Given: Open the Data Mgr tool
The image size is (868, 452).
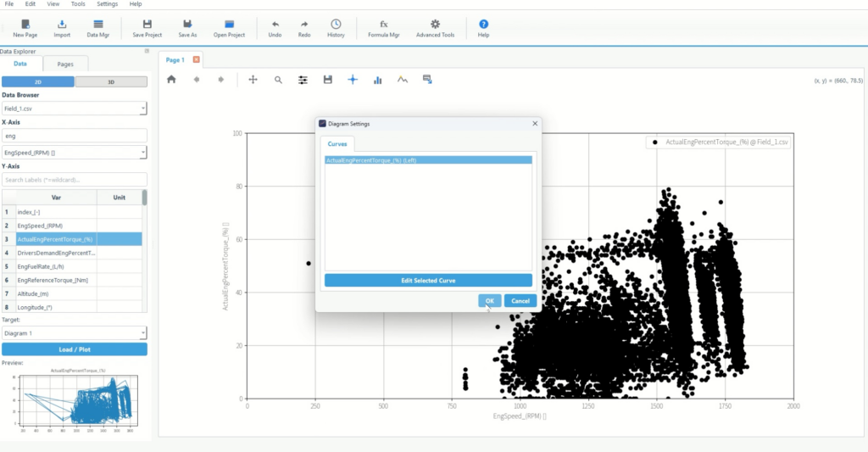Looking at the screenshot, I should click(x=98, y=25).
